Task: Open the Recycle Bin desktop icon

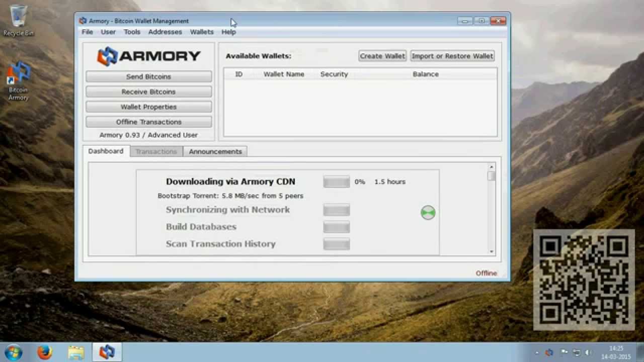Action: point(19,20)
